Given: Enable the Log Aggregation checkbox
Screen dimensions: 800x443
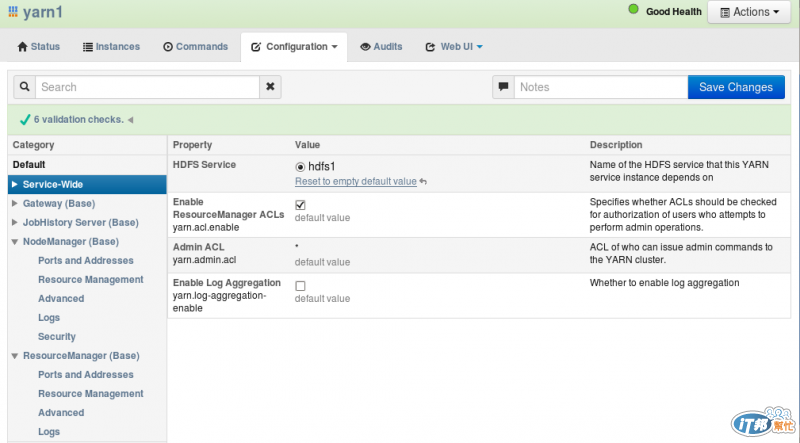Looking at the screenshot, I should 300,286.
